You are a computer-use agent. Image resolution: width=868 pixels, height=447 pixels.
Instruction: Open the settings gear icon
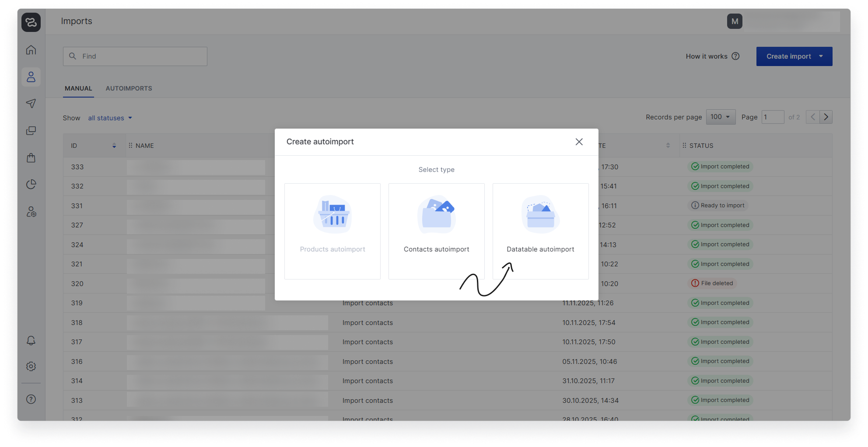[x=31, y=367]
